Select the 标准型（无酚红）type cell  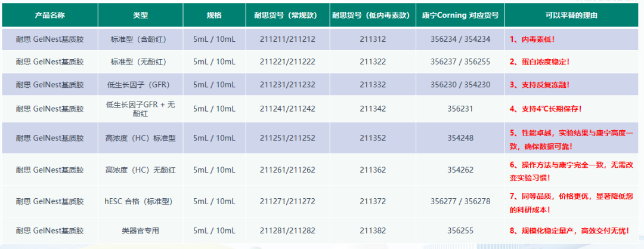[x=141, y=62]
